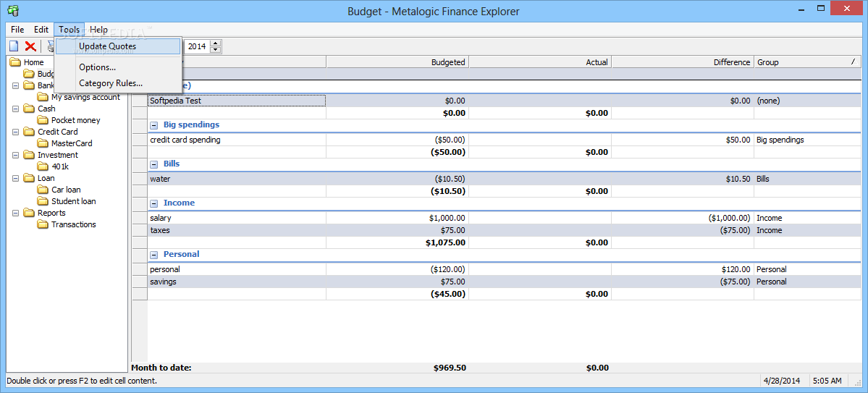Image resolution: width=868 pixels, height=393 pixels.
Task: Click the Transactions folder icon
Action: click(43, 225)
